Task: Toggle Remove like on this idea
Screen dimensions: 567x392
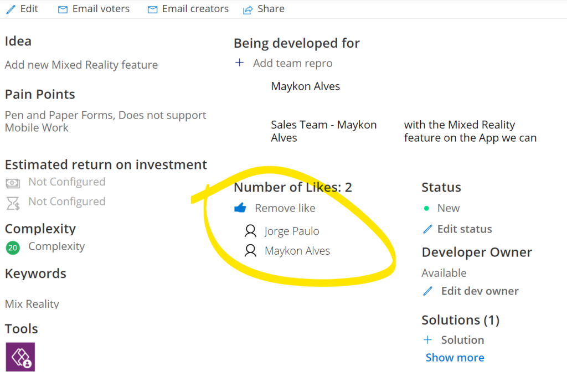Action: [x=285, y=208]
